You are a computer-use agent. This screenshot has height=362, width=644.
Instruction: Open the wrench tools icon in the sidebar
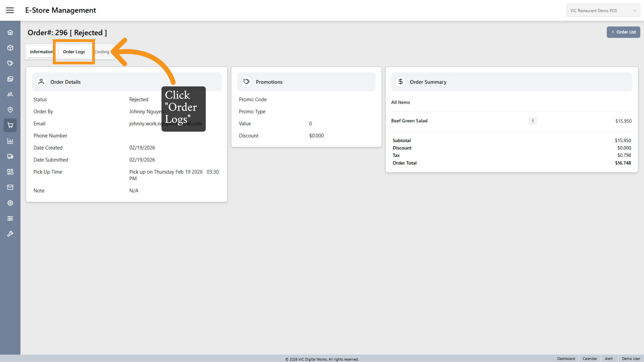10,234
